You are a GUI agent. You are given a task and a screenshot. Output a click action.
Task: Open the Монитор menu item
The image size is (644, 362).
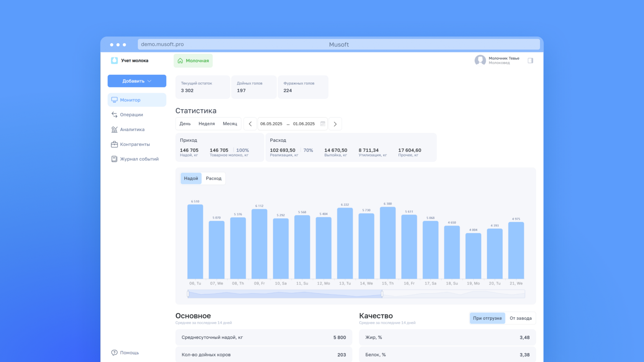[137, 100]
